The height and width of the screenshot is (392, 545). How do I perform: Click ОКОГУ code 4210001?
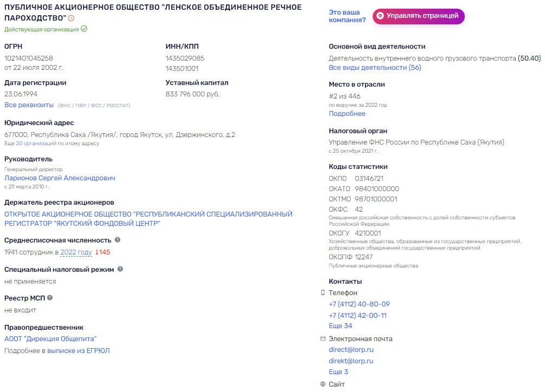[x=368, y=233]
